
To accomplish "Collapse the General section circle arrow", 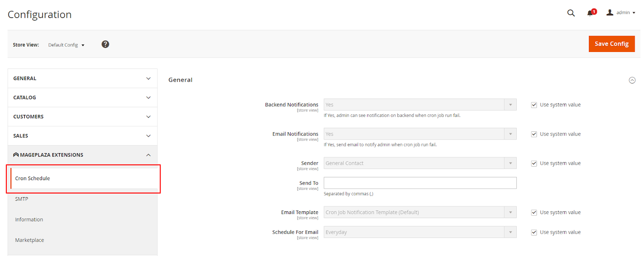I will pos(632,80).
